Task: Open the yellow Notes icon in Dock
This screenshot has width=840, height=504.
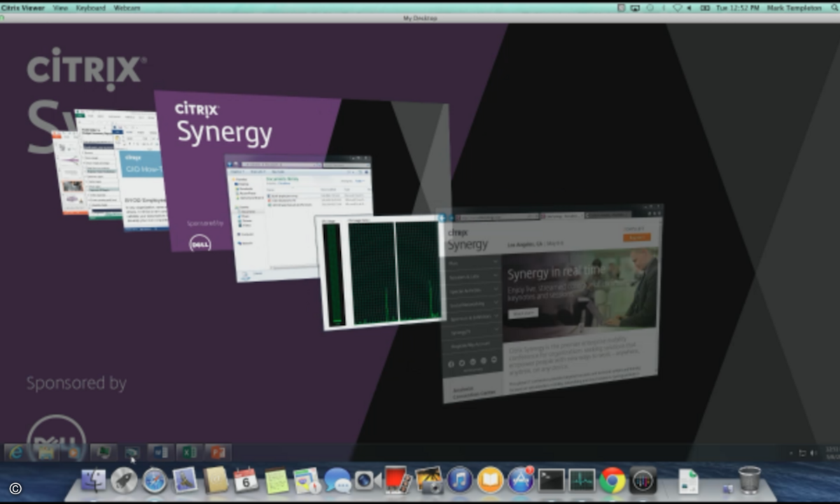Action: 276,480
